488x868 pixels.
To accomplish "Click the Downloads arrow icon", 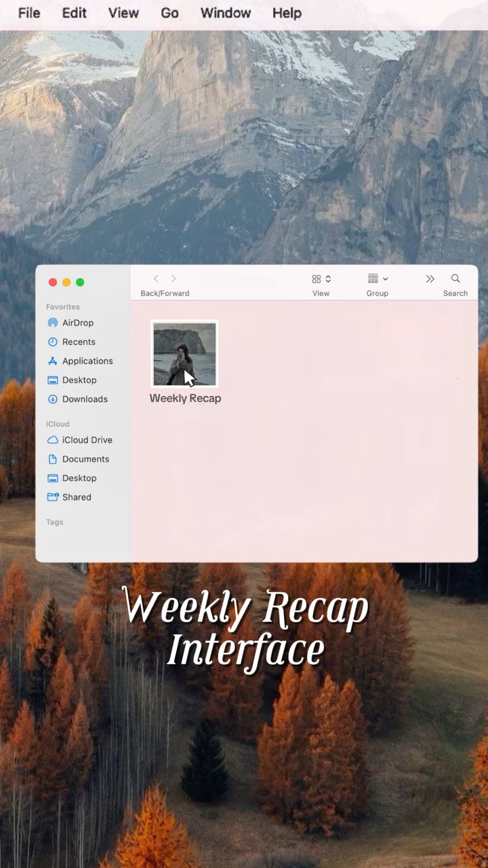I will 53,399.
